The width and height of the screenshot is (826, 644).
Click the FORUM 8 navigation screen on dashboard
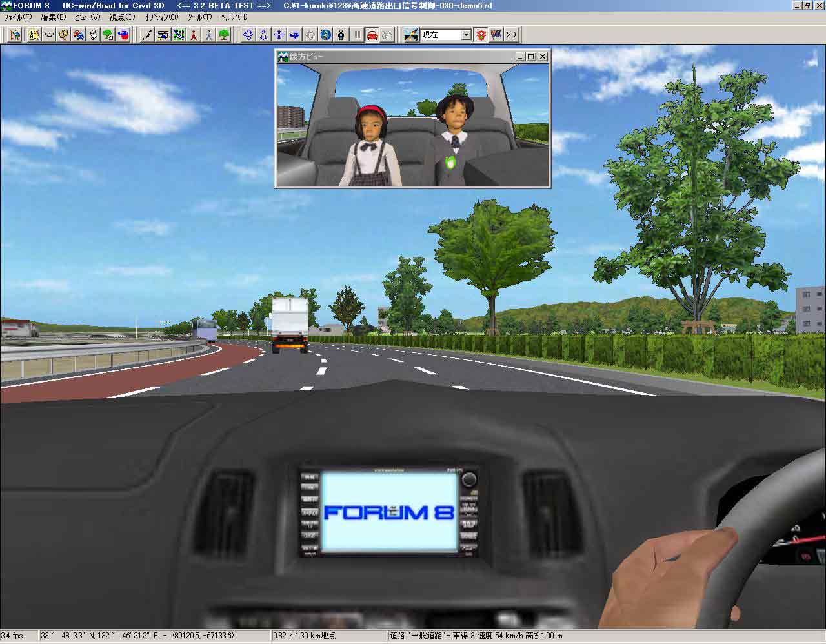390,511
